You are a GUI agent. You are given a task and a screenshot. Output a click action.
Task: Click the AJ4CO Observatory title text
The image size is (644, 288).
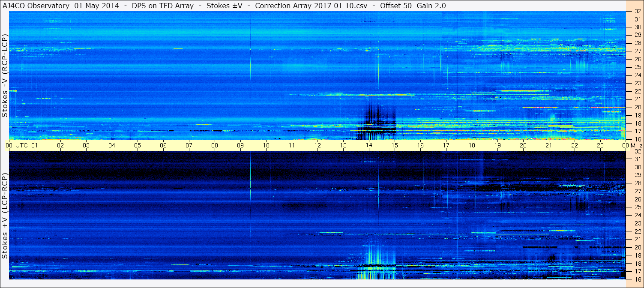pos(36,6)
